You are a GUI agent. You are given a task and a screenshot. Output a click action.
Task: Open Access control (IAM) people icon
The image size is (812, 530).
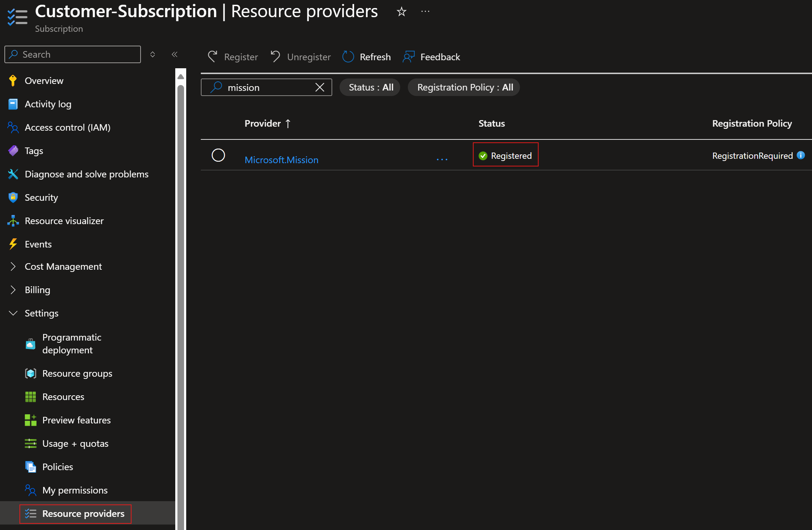click(x=13, y=127)
